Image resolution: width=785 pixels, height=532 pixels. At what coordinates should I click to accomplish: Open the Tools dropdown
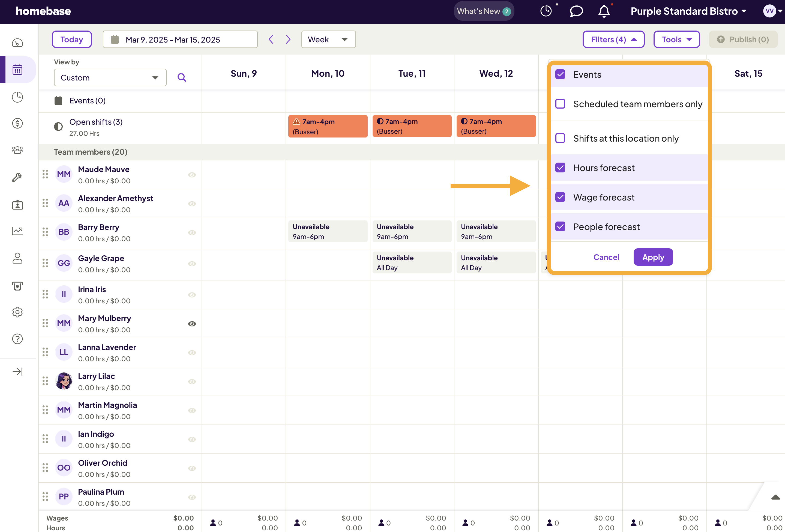(676, 39)
